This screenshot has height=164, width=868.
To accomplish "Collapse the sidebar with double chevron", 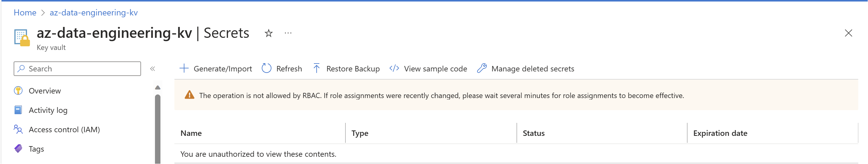I will (x=152, y=69).
